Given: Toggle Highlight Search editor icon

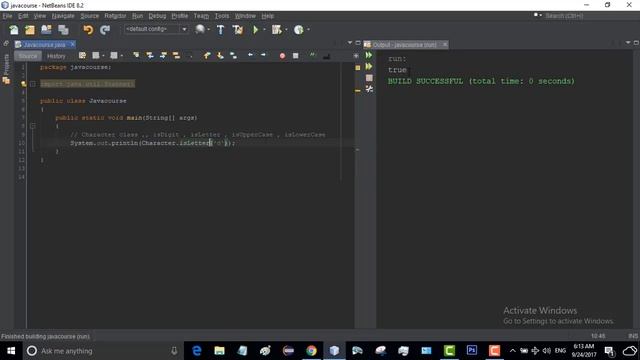Looking at the screenshot, I should (x=176, y=56).
